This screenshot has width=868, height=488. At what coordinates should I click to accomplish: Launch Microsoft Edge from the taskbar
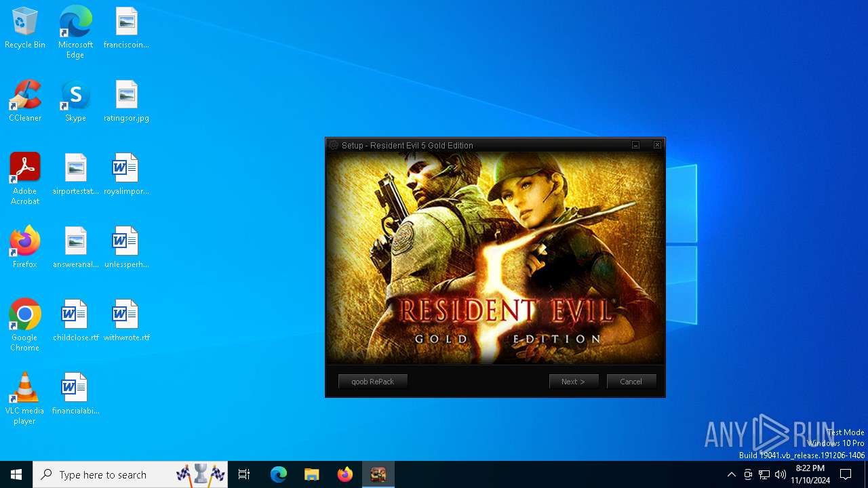[x=279, y=474]
